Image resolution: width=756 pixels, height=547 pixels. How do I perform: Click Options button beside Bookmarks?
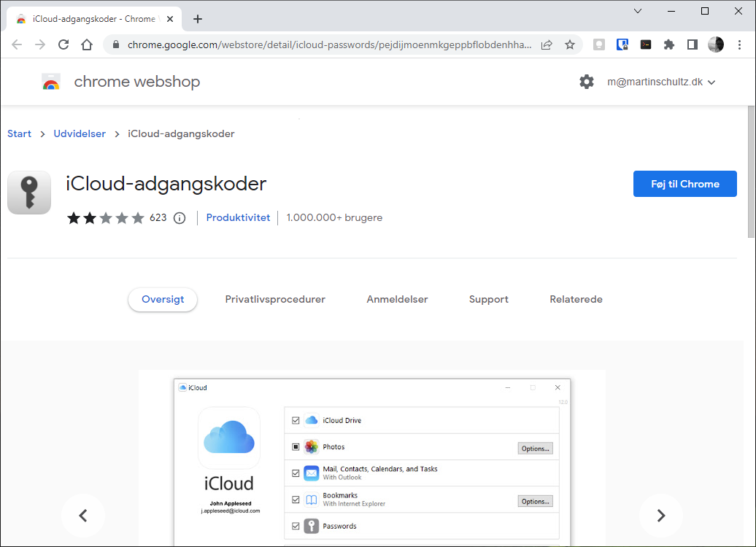tap(535, 501)
